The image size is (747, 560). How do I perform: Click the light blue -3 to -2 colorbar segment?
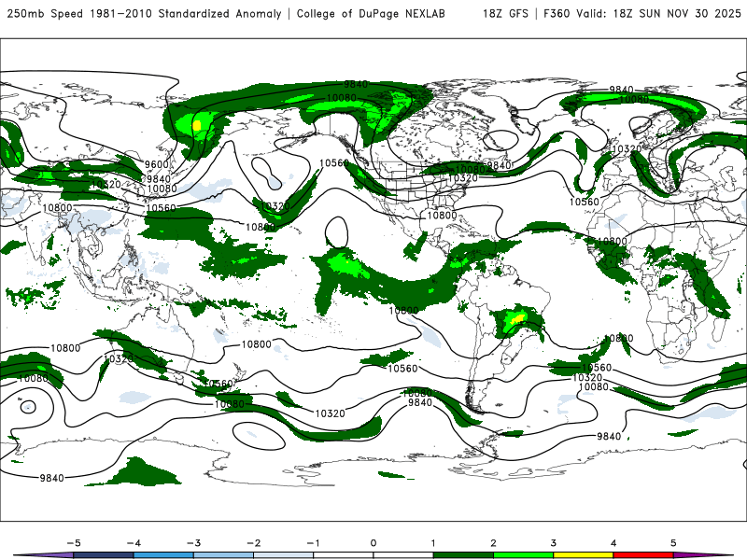click(223, 555)
